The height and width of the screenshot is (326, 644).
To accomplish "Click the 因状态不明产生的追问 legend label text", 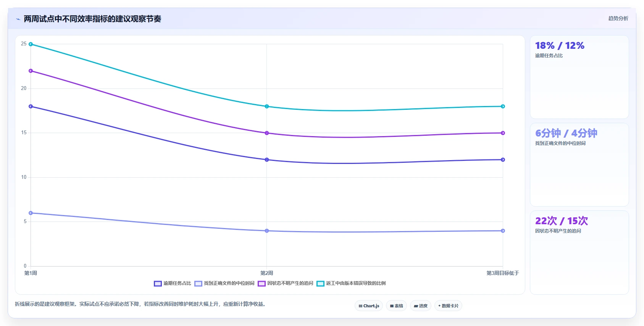I will [290, 283].
